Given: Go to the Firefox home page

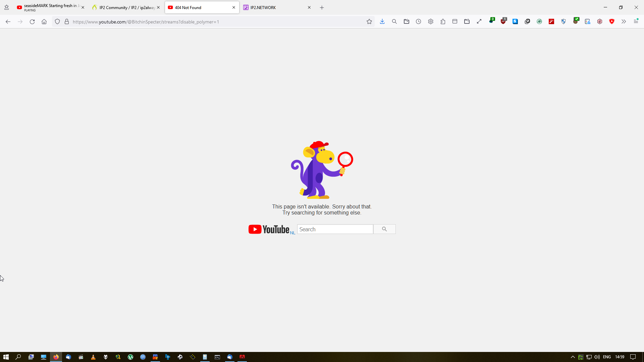Looking at the screenshot, I should tap(44, 22).
